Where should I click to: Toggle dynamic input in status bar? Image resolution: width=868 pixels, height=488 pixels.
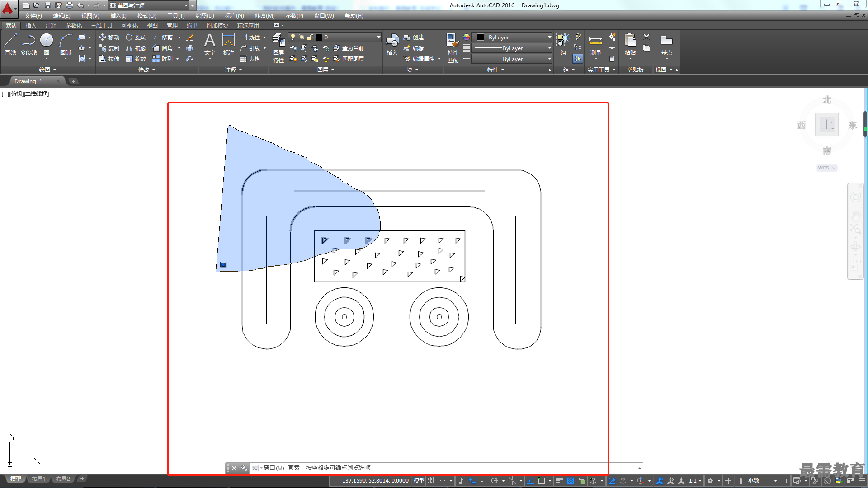[472, 481]
